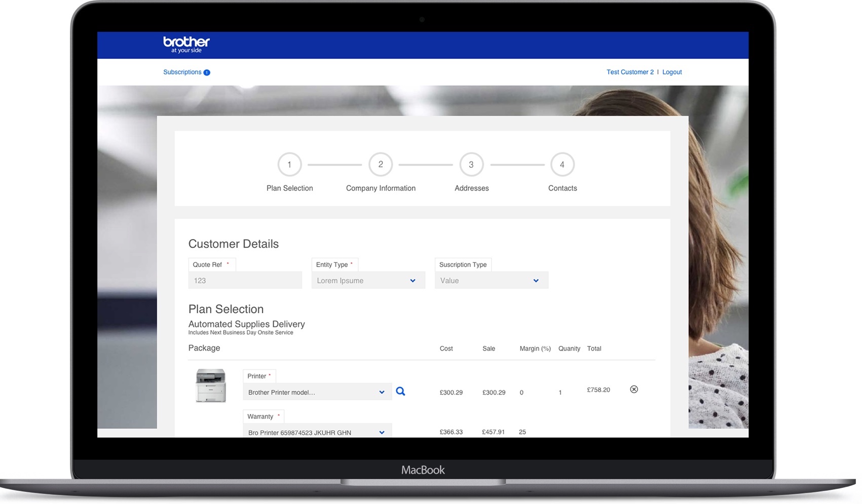Open the Subscriptions menu link
Image resolution: width=862 pixels, height=504 pixels.
182,72
